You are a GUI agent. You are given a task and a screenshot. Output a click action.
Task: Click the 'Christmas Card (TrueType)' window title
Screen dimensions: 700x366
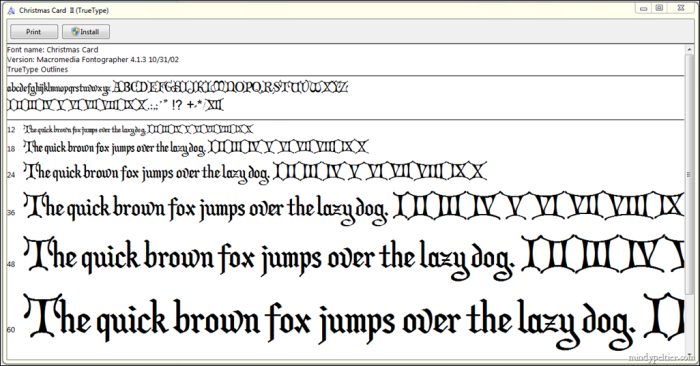point(64,10)
